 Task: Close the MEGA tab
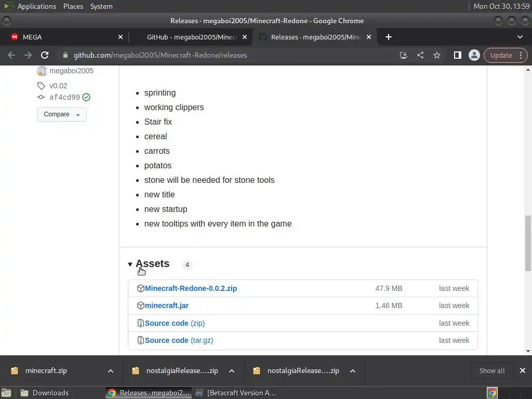(x=121, y=37)
